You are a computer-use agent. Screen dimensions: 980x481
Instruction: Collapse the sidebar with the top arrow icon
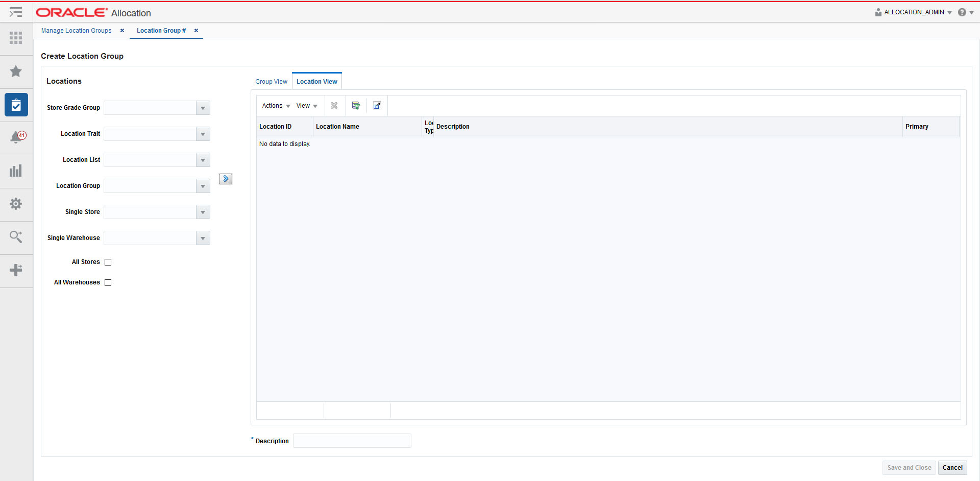coord(16,12)
